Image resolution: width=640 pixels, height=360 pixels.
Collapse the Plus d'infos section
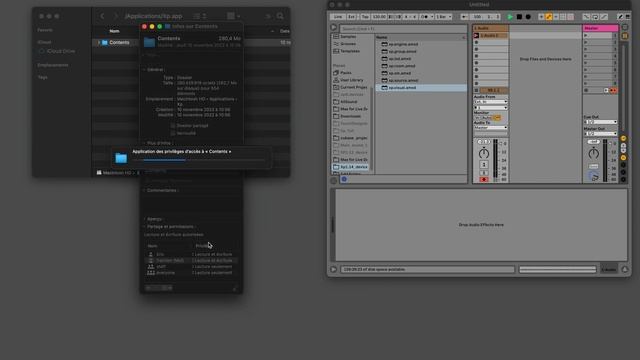144,143
